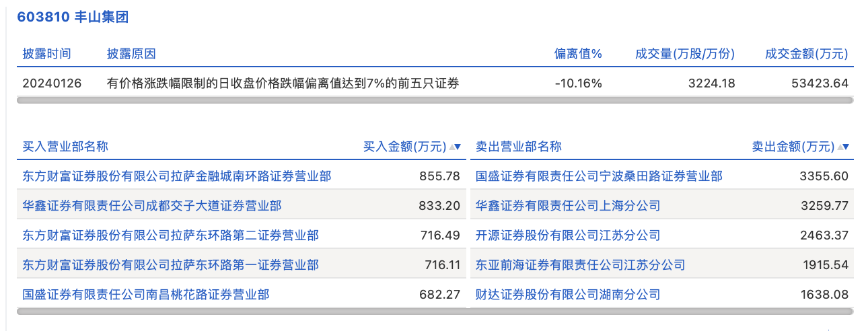Click the 卖出营业部名称 column header
This screenshot has height=331, width=868.
(x=519, y=147)
